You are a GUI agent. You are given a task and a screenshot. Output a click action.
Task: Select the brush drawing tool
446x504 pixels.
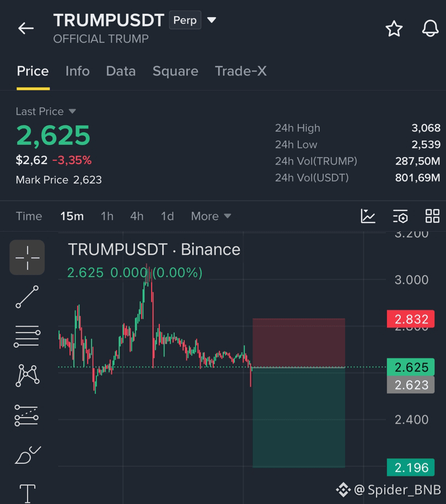tap(28, 455)
